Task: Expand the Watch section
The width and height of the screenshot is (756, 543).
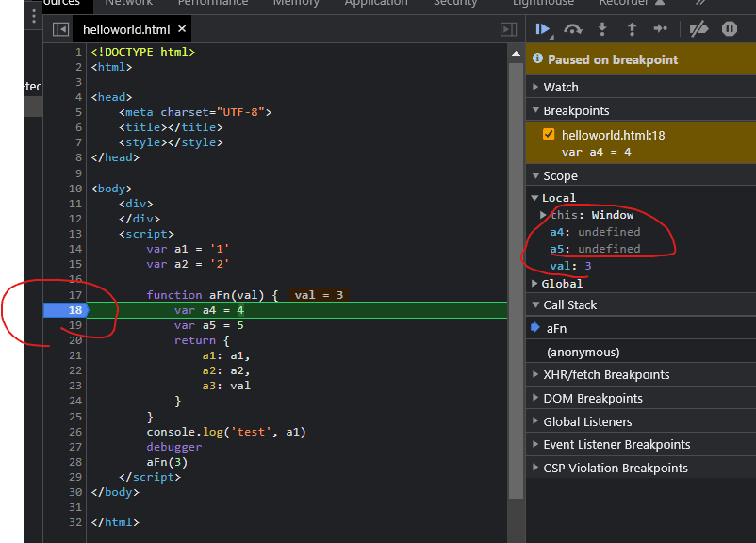Action: [561, 87]
